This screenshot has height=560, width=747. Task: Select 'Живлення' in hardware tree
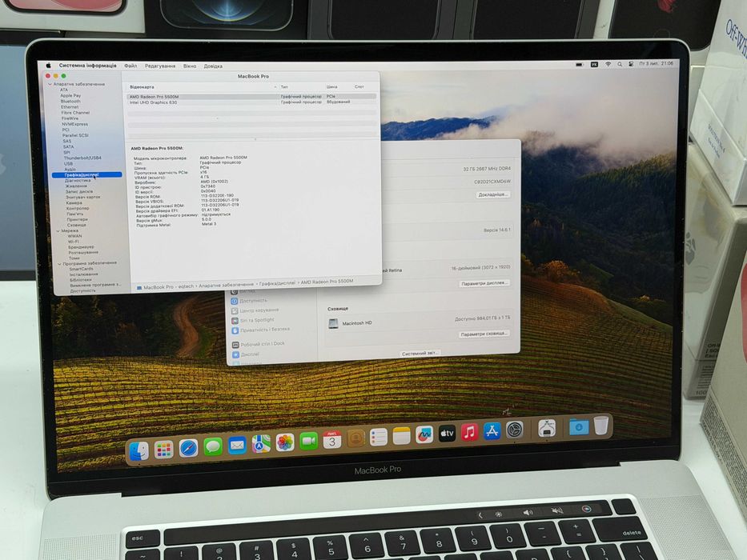(76, 186)
